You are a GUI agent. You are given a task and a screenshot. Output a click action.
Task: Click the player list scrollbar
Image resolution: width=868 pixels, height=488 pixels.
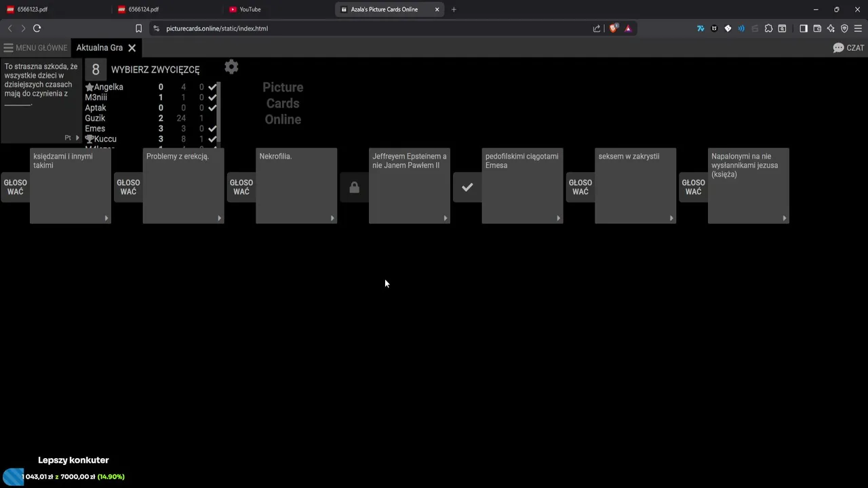point(219,112)
